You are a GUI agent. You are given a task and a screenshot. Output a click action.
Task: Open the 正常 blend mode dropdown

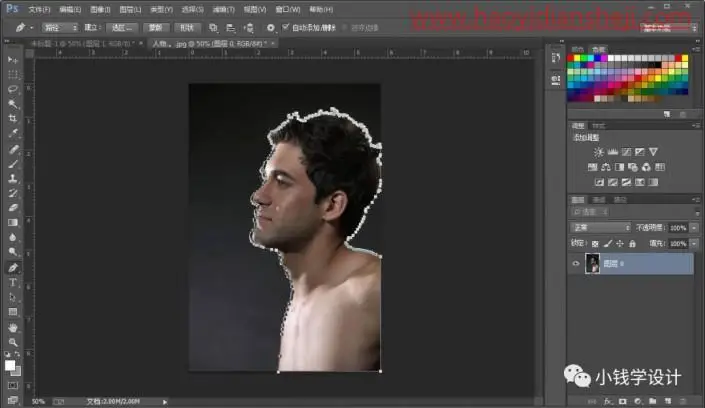601,228
